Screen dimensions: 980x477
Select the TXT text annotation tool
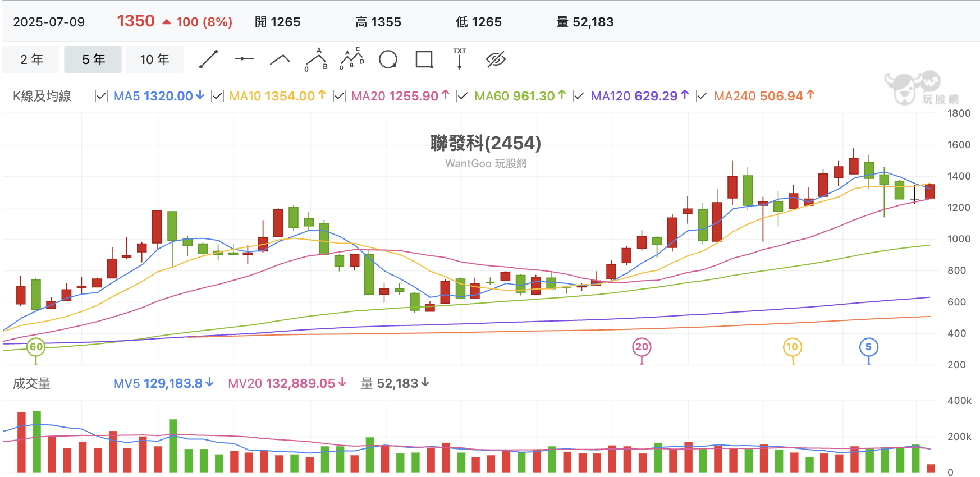[460, 58]
